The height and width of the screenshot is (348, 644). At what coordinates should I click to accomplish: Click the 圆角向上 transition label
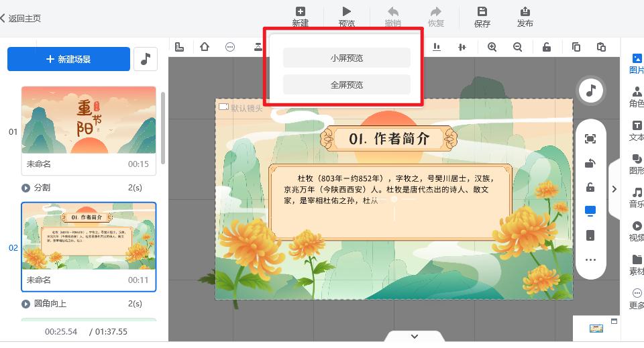point(50,304)
